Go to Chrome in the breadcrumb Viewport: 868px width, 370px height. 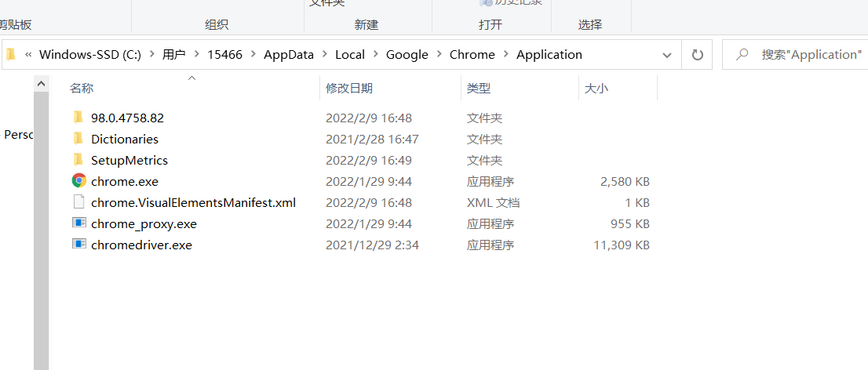[472, 55]
